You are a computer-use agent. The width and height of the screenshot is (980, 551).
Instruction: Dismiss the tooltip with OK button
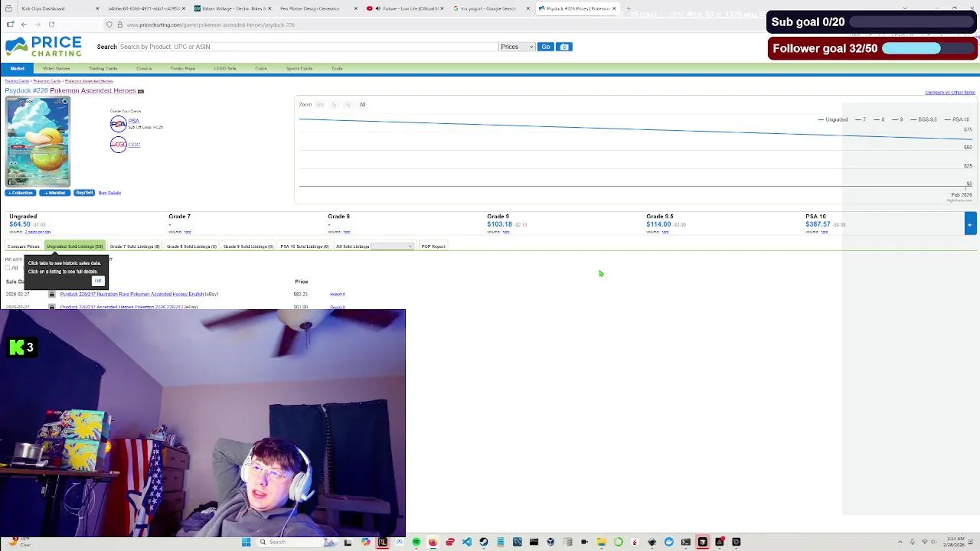(x=98, y=281)
